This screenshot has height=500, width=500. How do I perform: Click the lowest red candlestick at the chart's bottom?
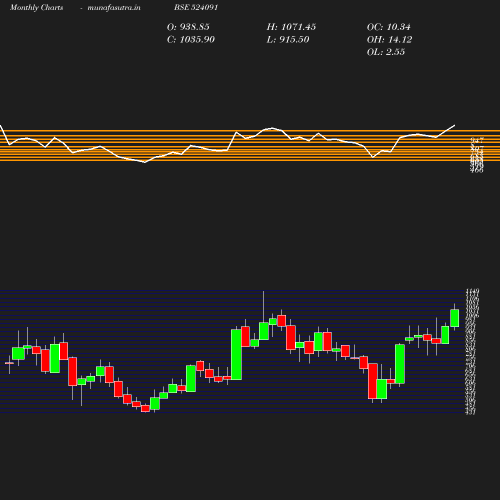point(145,408)
